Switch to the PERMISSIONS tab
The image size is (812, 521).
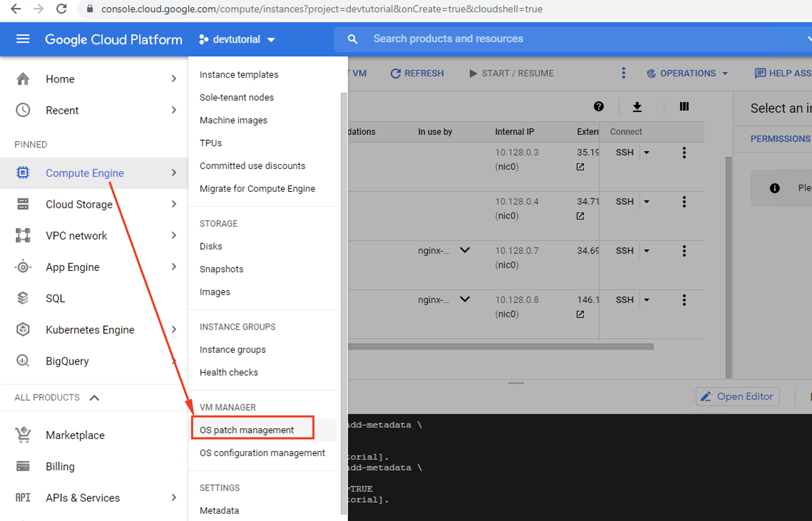(781, 139)
